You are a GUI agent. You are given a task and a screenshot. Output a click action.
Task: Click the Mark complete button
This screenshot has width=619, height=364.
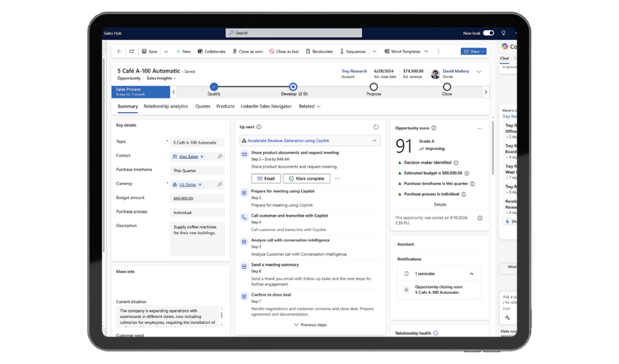coord(306,179)
